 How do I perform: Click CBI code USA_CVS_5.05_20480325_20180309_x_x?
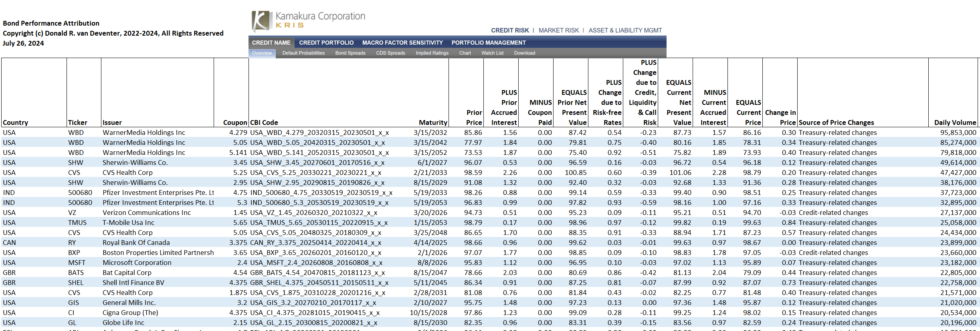pyautogui.click(x=316, y=233)
